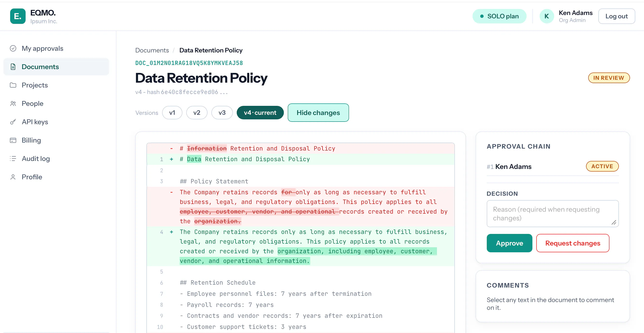The height and width of the screenshot is (333, 644).
Task: Approve the document
Action: [x=509, y=243]
